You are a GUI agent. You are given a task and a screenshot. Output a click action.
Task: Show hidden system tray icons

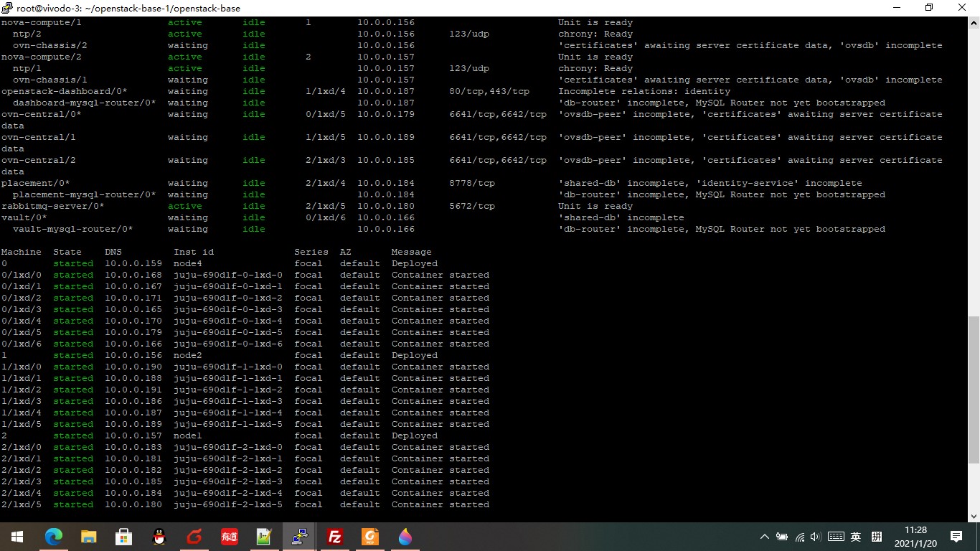coord(765,537)
